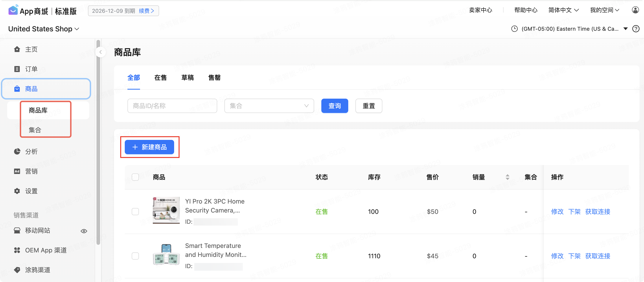Click the OEM App 渠道 icon
The height and width of the screenshot is (282, 644).
click(17, 250)
